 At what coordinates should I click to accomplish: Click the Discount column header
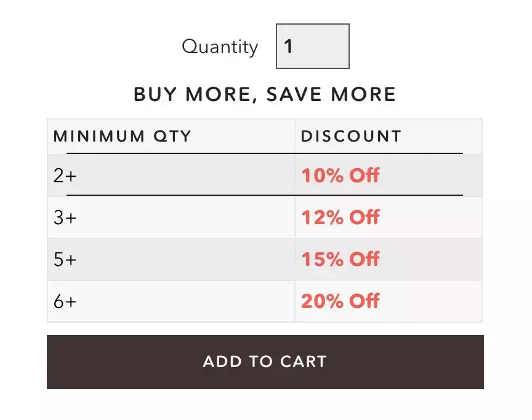tap(351, 136)
